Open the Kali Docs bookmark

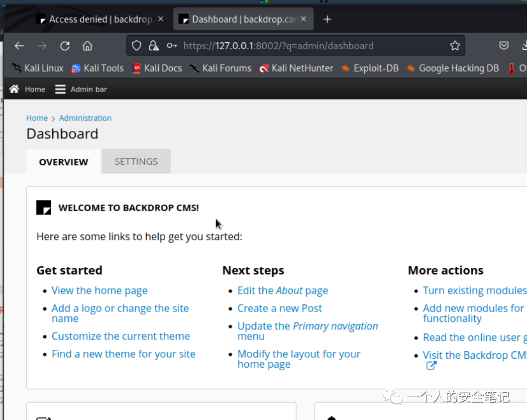157,68
